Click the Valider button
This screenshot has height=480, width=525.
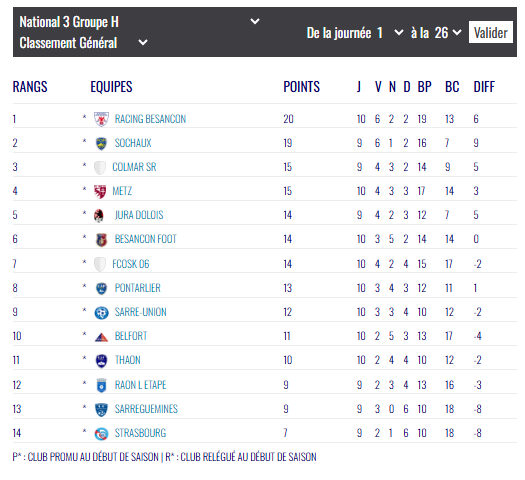[x=491, y=32]
